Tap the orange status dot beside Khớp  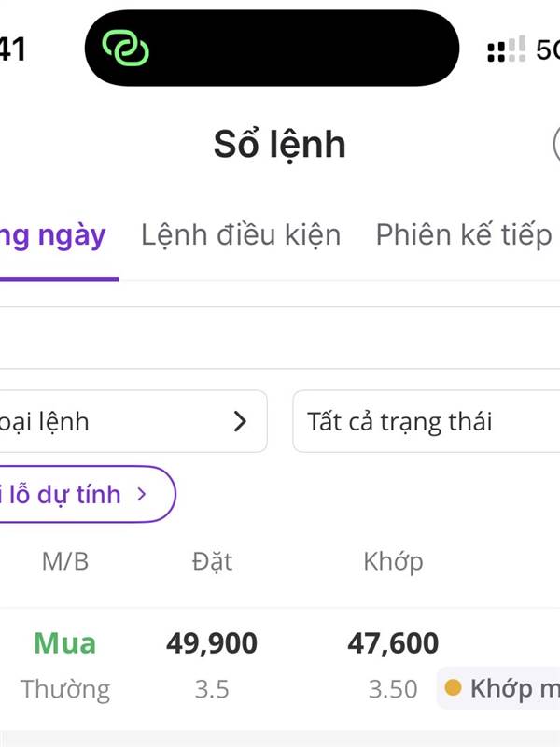[x=454, y=689]
